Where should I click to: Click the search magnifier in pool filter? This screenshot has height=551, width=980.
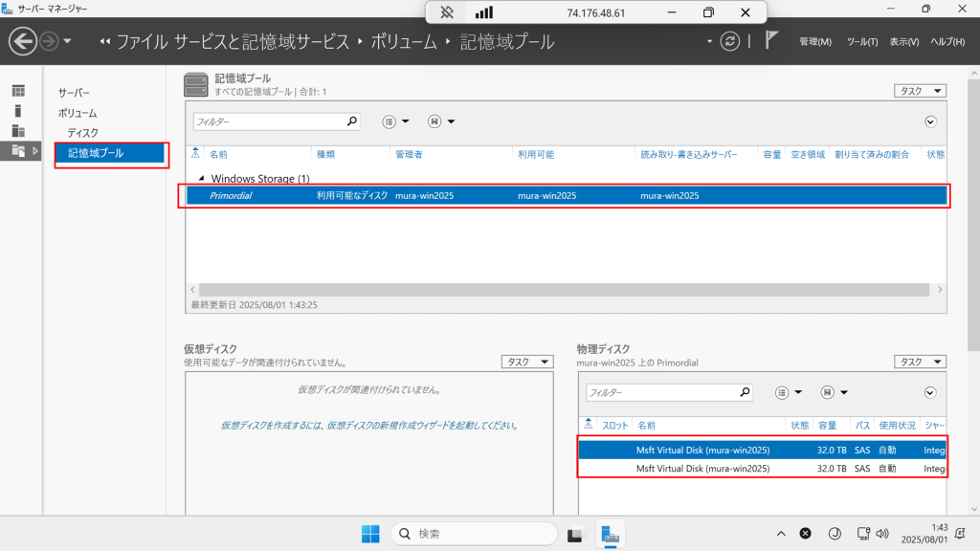tap(352, 121)
